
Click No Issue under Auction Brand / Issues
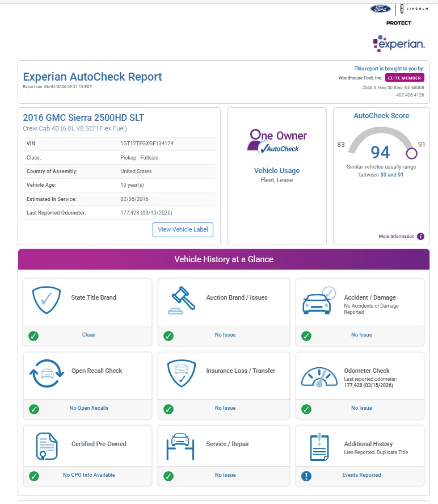pos(225,335)
